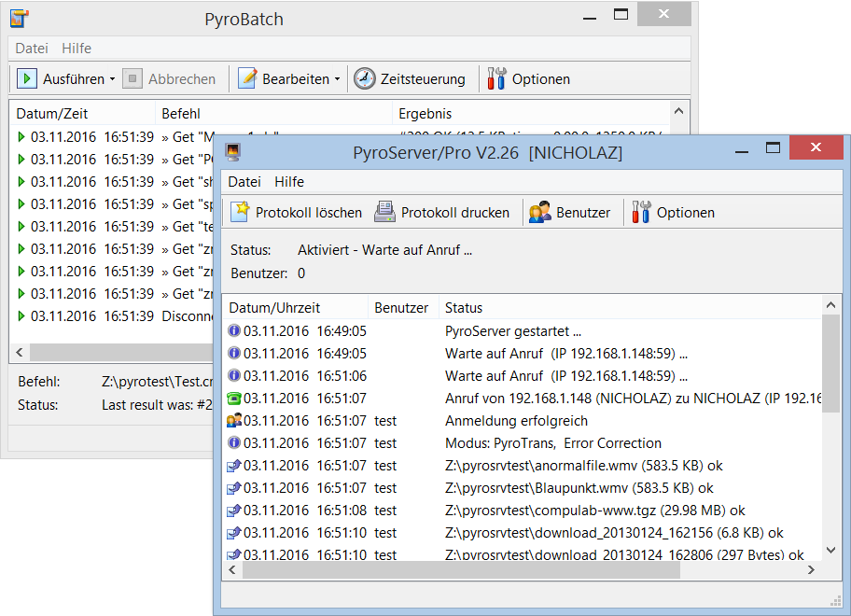Image resolution: width=851 pixels, height=616 pixels.
Task: Click scroll right arrow in PyroServer log
Action: click(811, 570)
